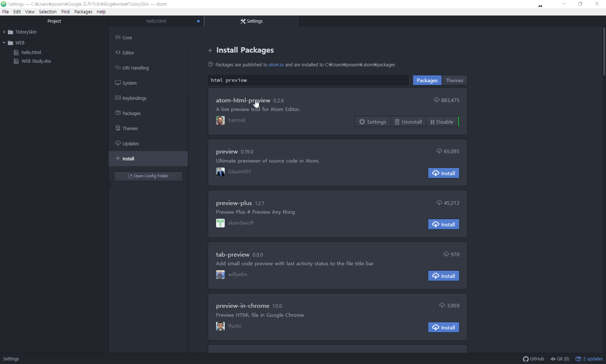Image resolution: width=606 pixels, height=364 pixels.
Task: Open the Core settings section
Action: click(148, 37)
